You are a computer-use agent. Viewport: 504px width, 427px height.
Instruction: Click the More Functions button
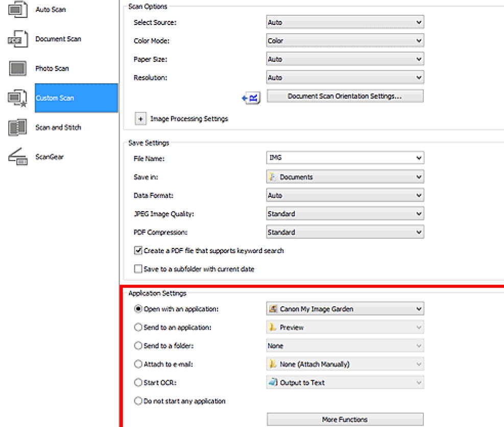[345, 419]
